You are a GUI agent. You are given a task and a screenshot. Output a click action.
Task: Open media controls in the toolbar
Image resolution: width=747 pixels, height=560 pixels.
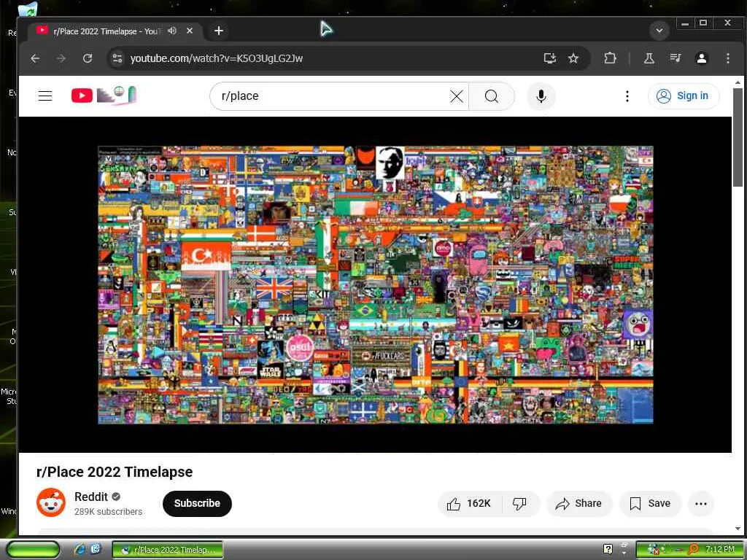(675, 58)
